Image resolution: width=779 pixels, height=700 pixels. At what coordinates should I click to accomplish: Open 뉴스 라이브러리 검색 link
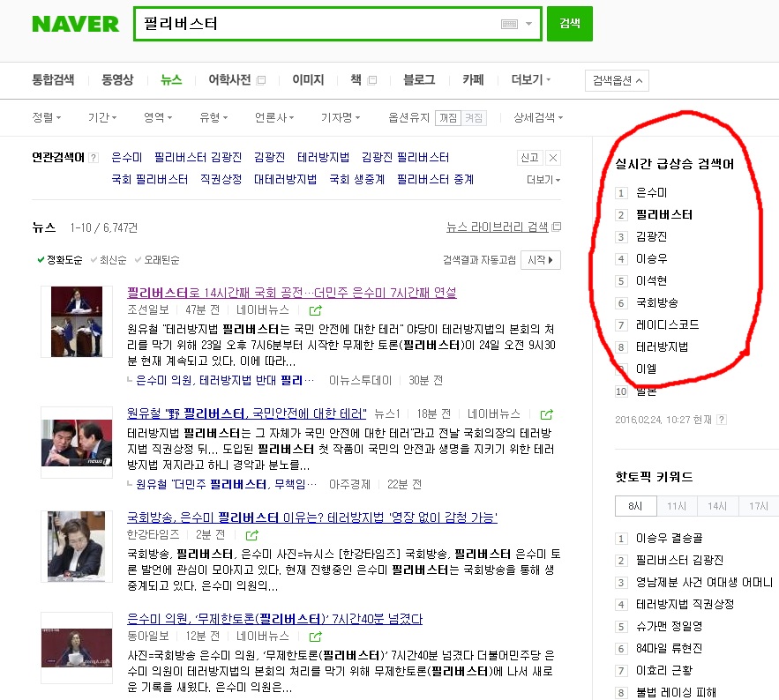497,227
